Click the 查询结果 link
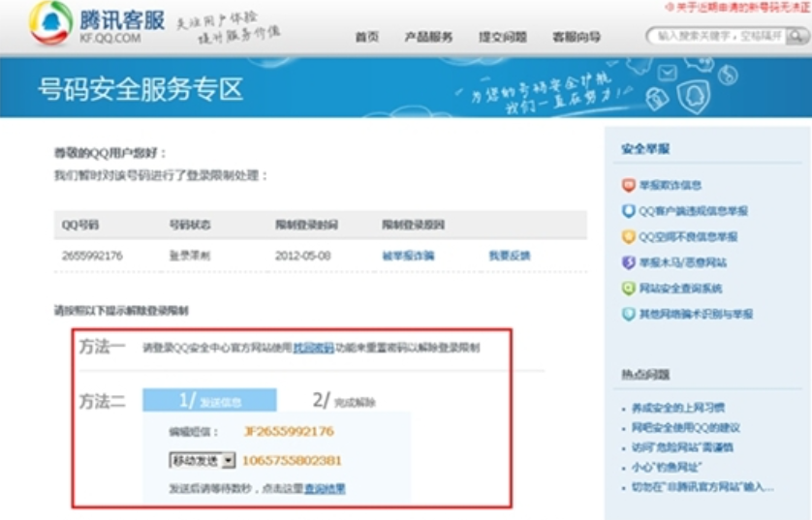This screenshot has width=812, height=520. [325, 489]
